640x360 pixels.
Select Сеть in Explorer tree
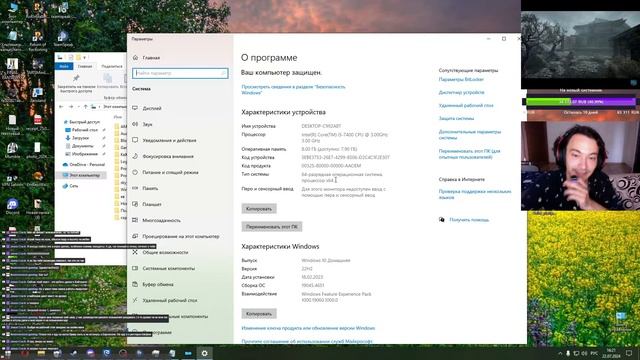(x=70, y=186)
